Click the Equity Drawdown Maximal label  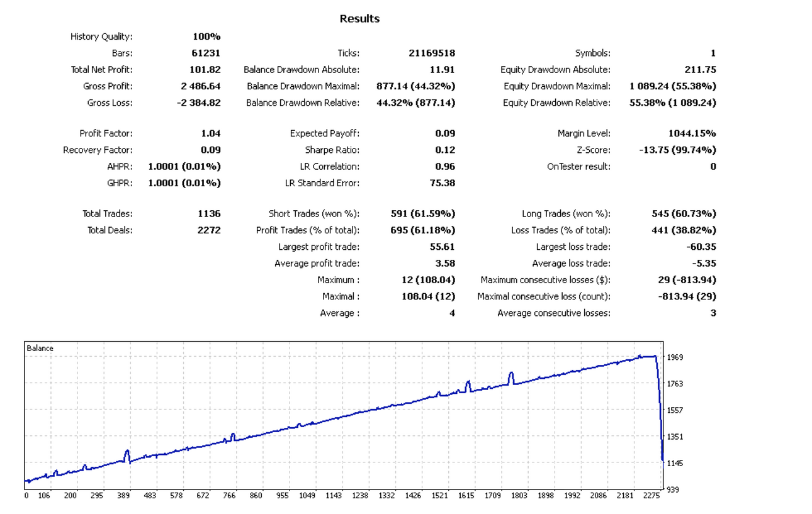pos(557,86)
